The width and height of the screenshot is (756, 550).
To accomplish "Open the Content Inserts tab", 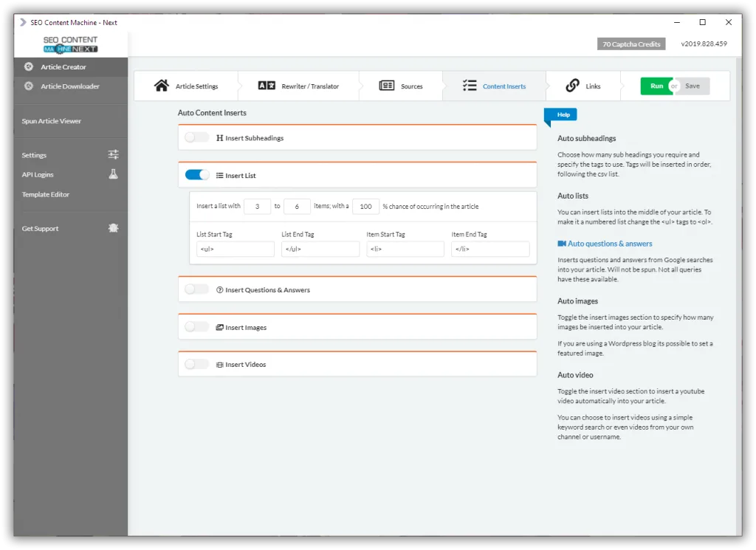I will [494, 86].
